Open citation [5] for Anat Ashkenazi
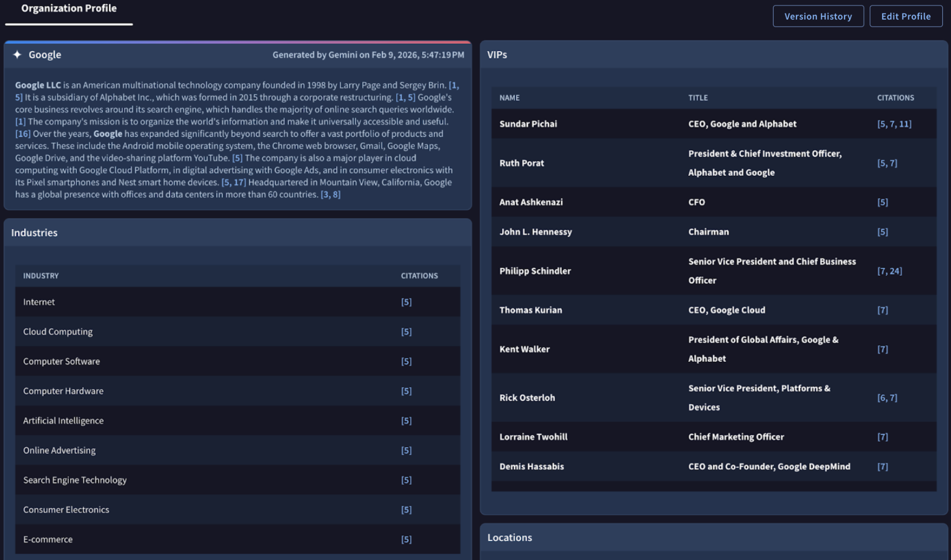Viewport: 951px width, 560px height. point(882,202)
